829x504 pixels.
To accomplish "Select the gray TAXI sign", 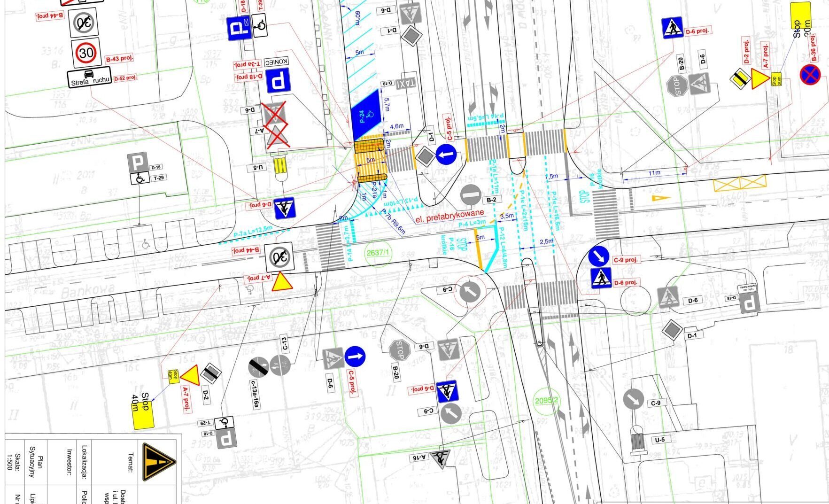I will [406, 84].
